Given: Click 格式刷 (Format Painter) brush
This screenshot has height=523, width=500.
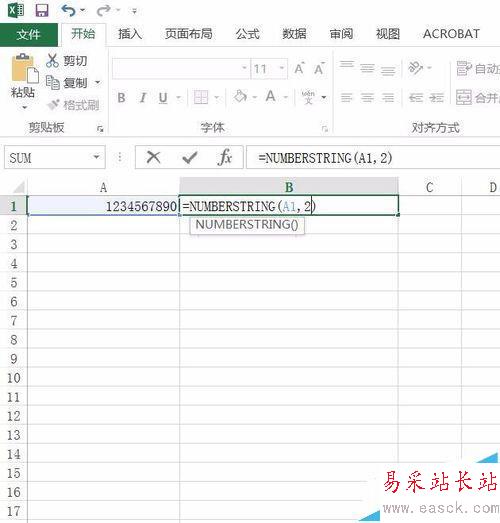Looking at the screenshot, I should click(x=73, y=105).
